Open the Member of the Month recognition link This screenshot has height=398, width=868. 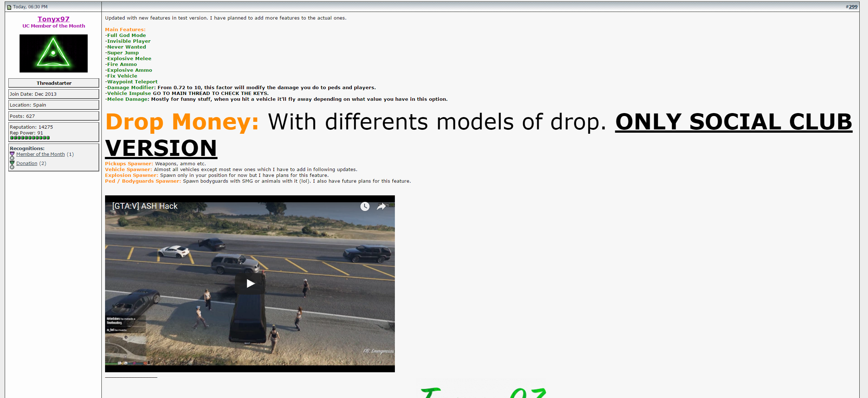[41, 154]
